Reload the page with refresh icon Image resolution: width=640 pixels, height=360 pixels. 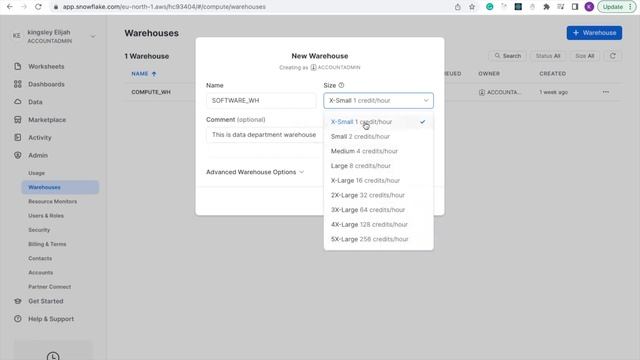coord(38,7)
